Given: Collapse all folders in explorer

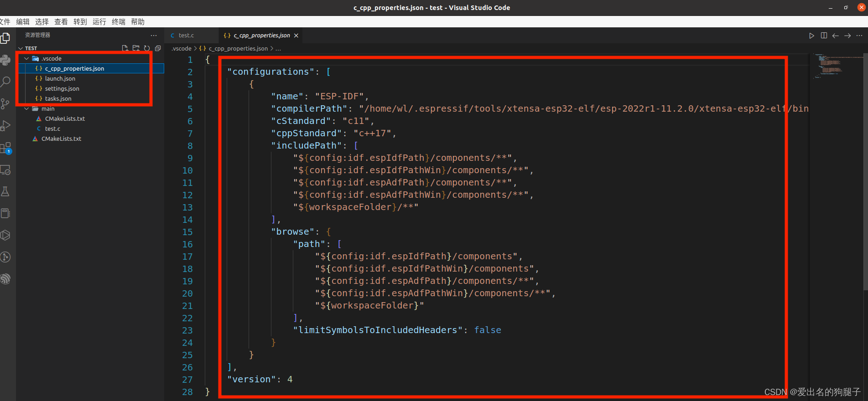Looking at the screenshot, I should pos(158,48).
